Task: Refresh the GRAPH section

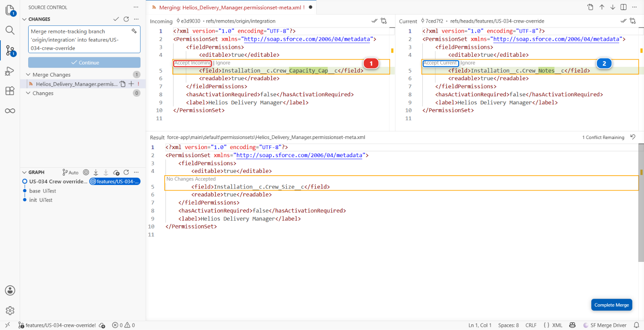Action: tap(126, 172)
